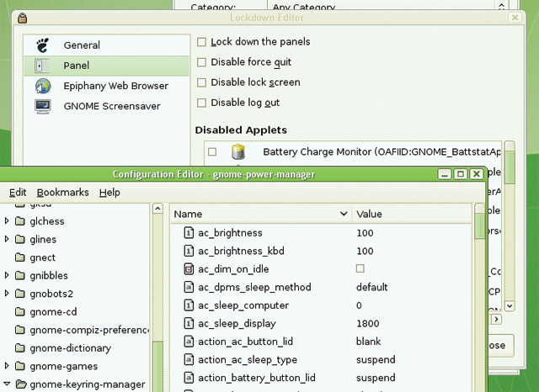
Task: Select the General foot icon
Action: tap(43, 45)
